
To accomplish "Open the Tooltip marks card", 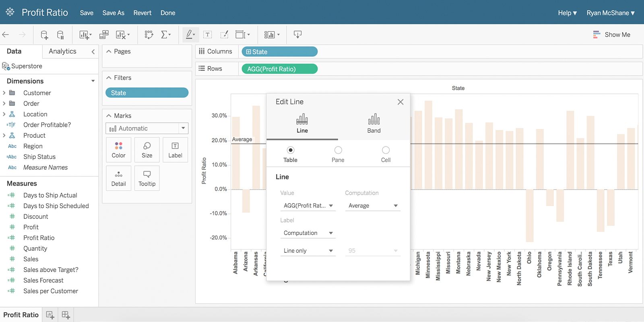I will [147, 178].
